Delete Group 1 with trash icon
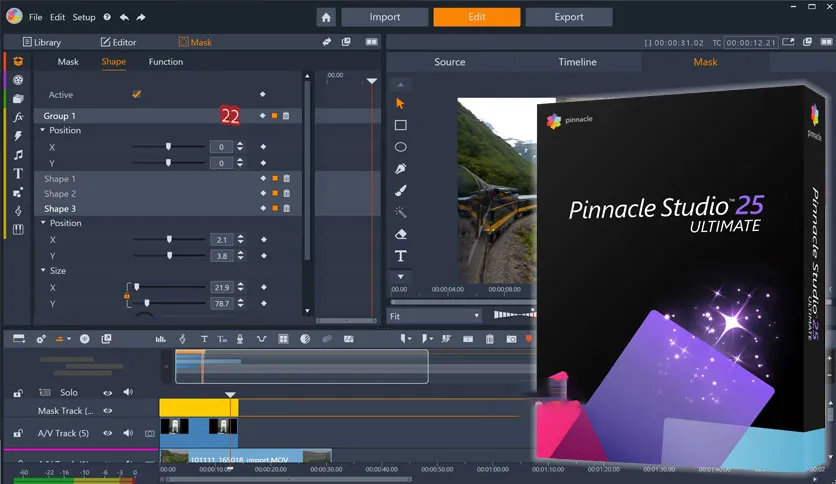836x484 pixels. tap(286, 116)
